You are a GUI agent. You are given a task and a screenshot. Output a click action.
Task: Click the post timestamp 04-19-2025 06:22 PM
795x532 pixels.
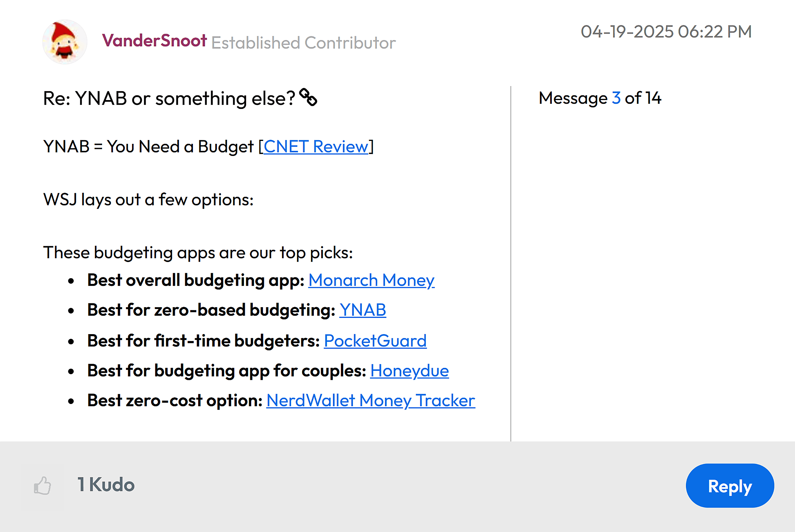tap(666, 31)
